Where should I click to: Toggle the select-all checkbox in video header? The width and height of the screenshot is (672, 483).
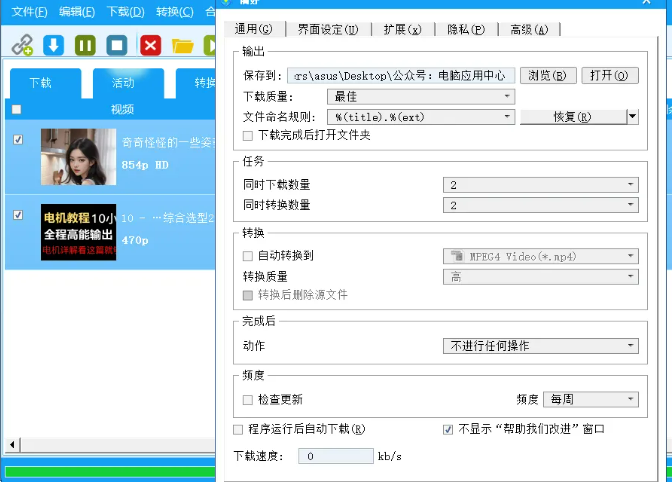pyautogui.click(x=16, y=109)
